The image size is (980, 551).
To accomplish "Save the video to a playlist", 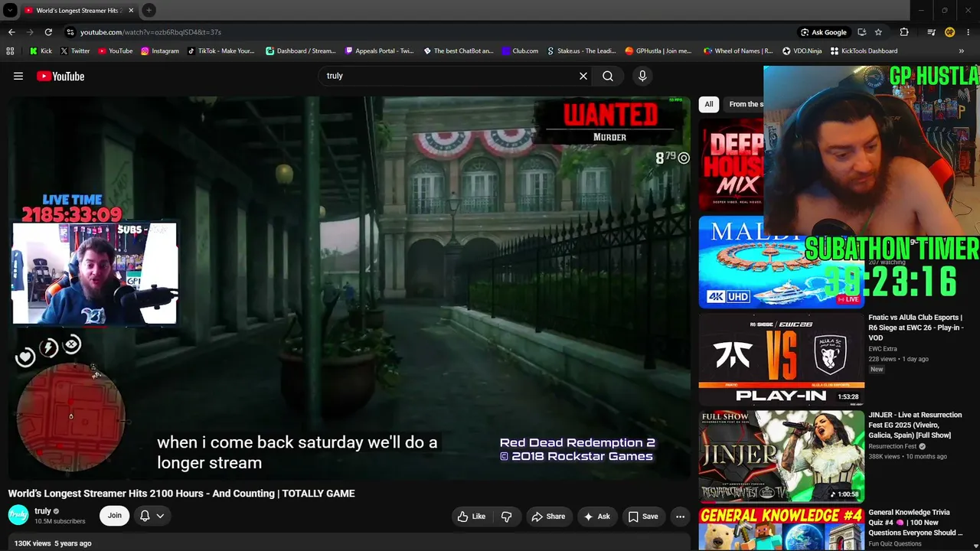I will 643,517.
